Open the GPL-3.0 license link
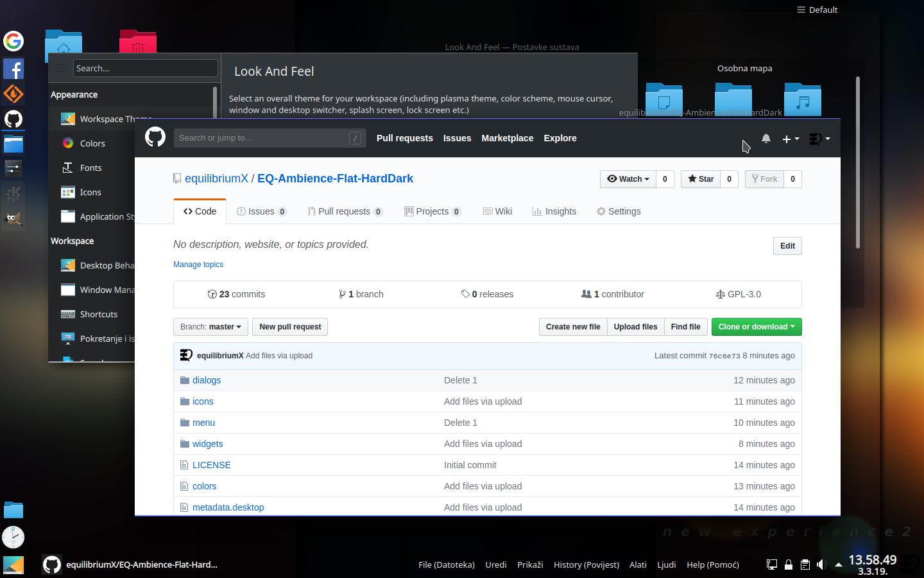924x578 pixels. point(739,294)
